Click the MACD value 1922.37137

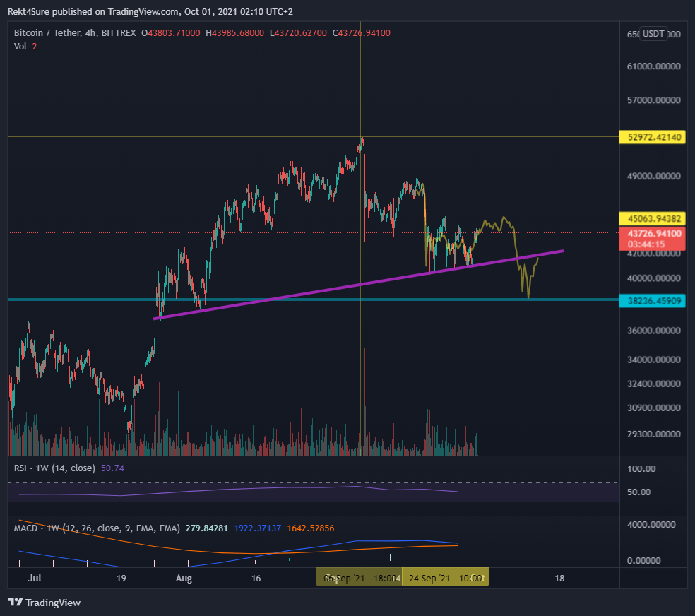click(x=258, y=528)
